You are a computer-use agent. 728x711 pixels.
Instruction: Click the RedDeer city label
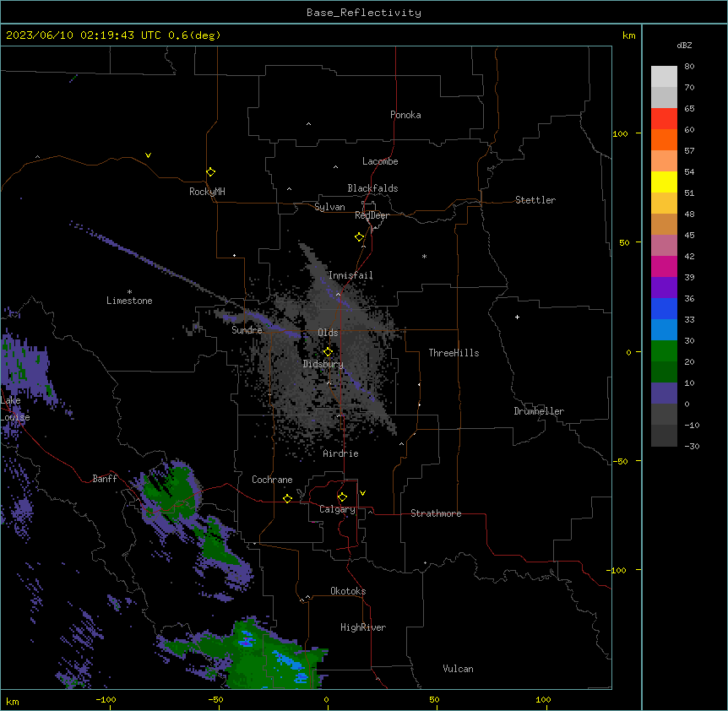[x=372, y=215]
